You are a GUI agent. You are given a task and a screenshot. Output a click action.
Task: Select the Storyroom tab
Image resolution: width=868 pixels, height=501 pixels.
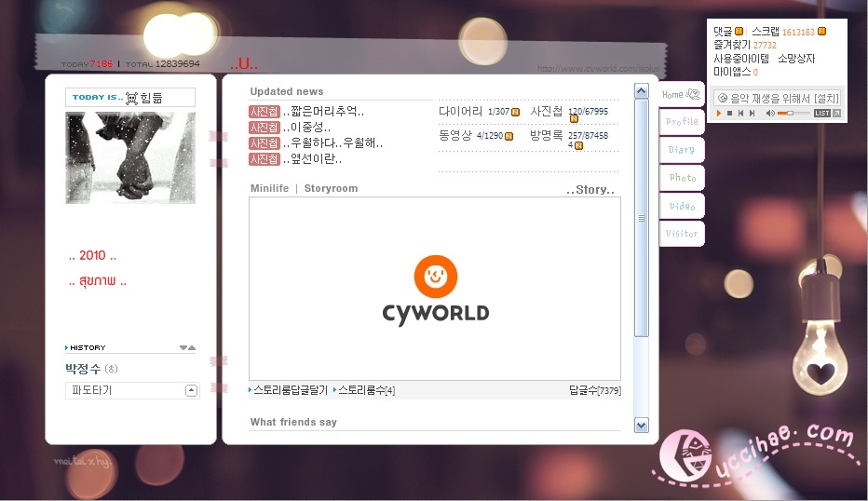[331, 188]
